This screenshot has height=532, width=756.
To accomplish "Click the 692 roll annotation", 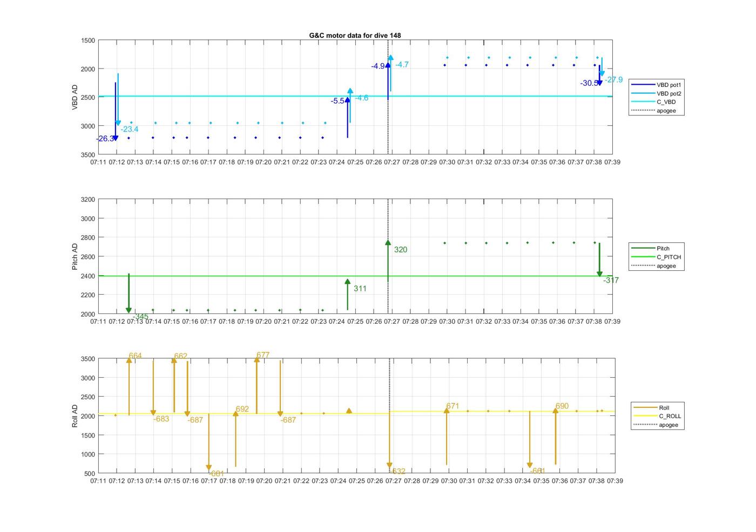I will [242, 409].
